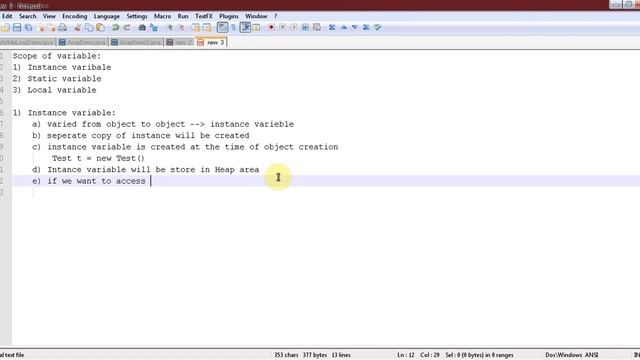Click the line 'd) Intance variable will be store'

(x=146, y=170)
